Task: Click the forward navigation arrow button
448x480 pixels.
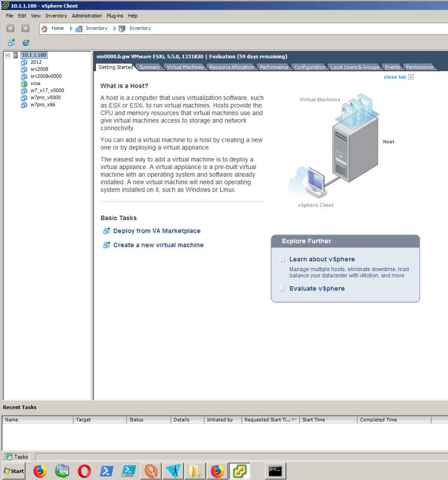Action: pyautogui.click(x=25, y=28)
